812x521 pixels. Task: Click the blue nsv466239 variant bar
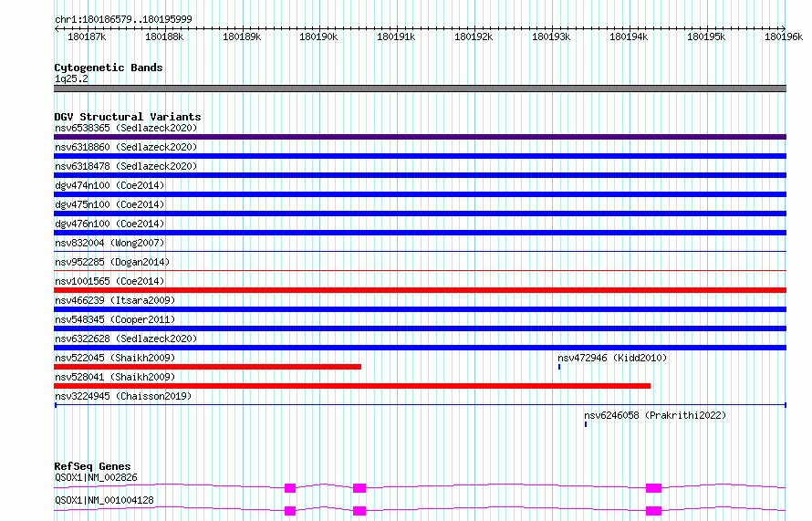click(x=420, y=309)
